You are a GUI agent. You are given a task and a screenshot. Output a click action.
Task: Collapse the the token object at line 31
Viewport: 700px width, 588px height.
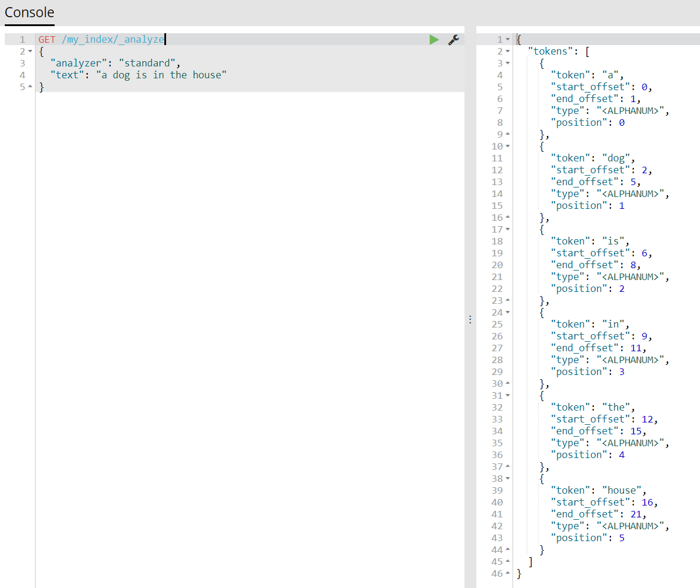pos(508,396)
